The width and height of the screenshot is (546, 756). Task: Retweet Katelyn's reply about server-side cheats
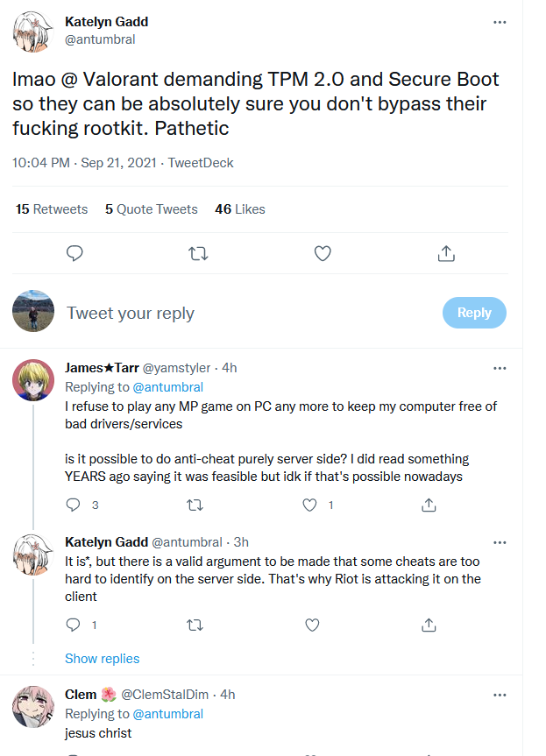pyautogui.click(x=195, y=625)
